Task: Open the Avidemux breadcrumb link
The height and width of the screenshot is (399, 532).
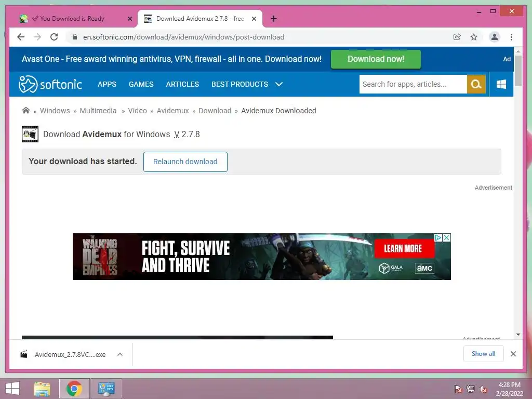Action: (172, 111)
